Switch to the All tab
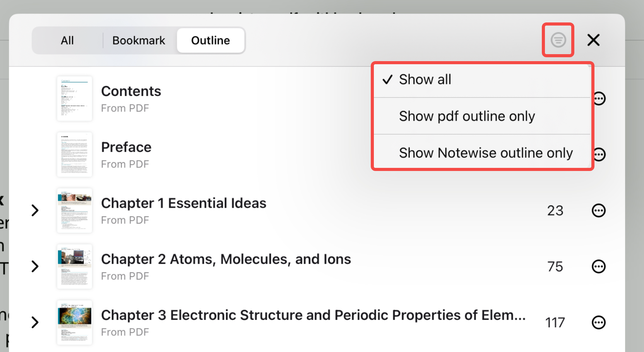The image size is (644, 352). pos(67,40)
